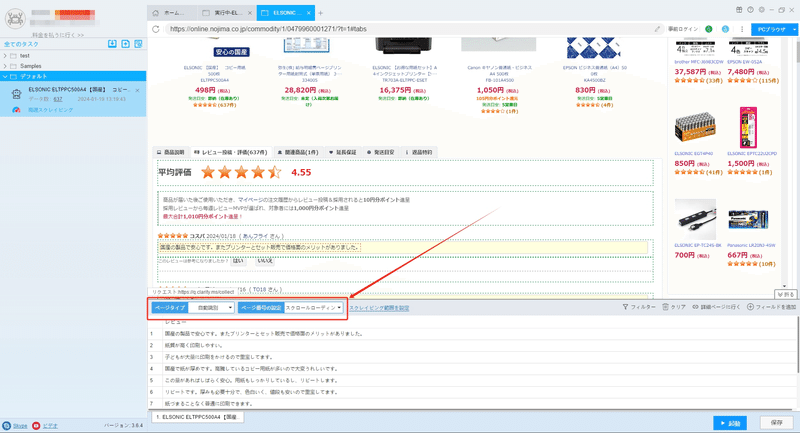Click 料金を払うに行く link
The width and height of the screenshot is (800, 433).
57,35
